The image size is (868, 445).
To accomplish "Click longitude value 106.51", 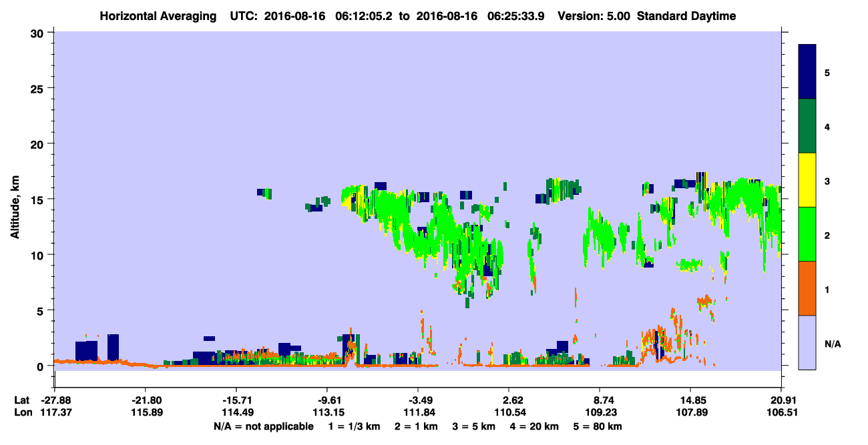I will 781,412.
